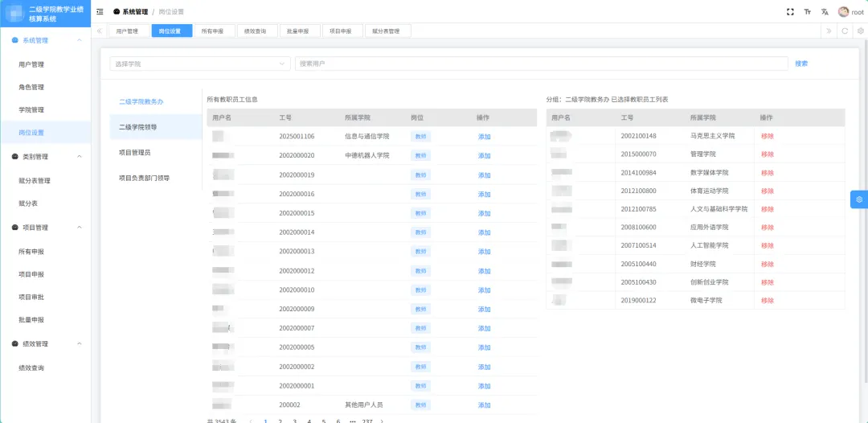
Task: Click next page arrow in pagination
Action: point(382,421)
